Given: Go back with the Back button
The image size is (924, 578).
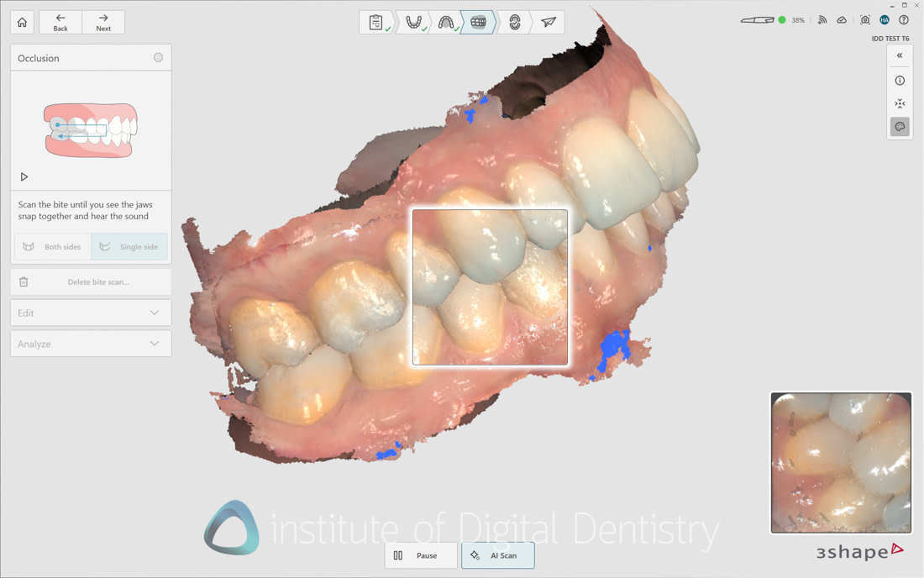Looking at the screenshot, I should tap(60, 22).
